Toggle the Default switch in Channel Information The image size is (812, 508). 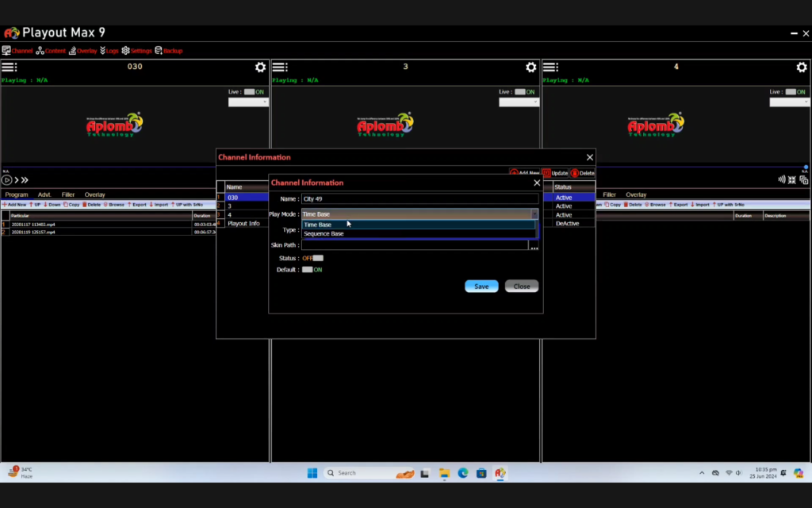(307, 270)
